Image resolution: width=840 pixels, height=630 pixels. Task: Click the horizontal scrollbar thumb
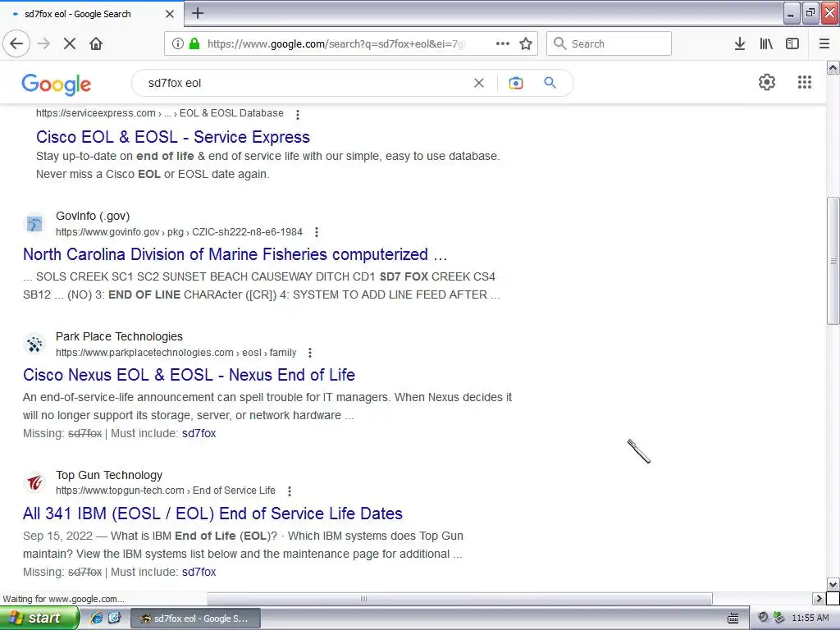coord(459,598)
